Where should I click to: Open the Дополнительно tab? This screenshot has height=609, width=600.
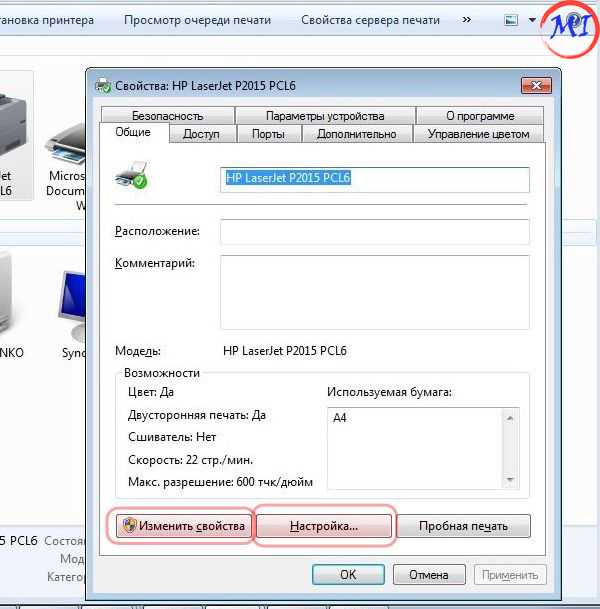(357, 134)
